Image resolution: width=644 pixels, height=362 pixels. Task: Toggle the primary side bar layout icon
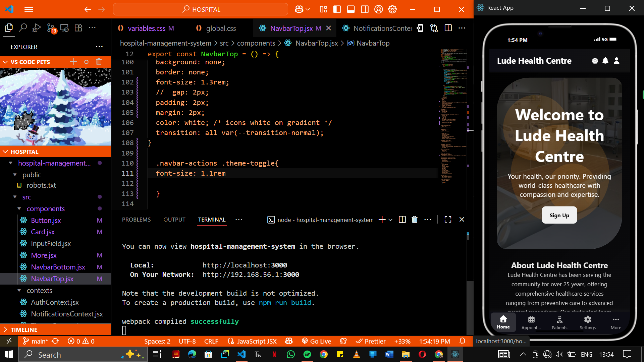coord(337,9)
